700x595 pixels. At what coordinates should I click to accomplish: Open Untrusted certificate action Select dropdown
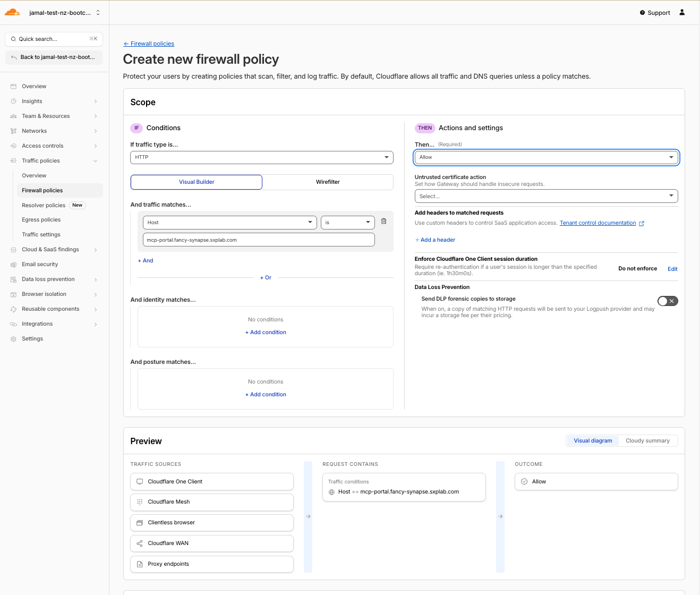pos(546,196)
